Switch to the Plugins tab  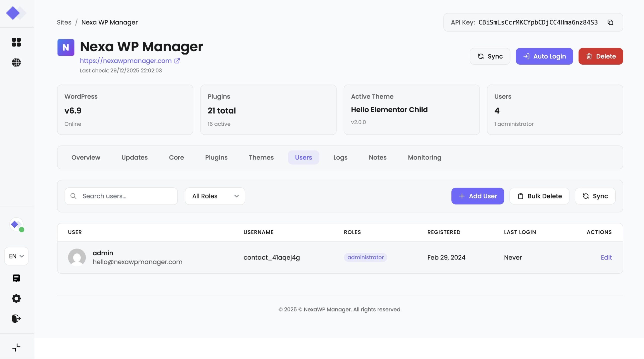(x=216, y=158)
